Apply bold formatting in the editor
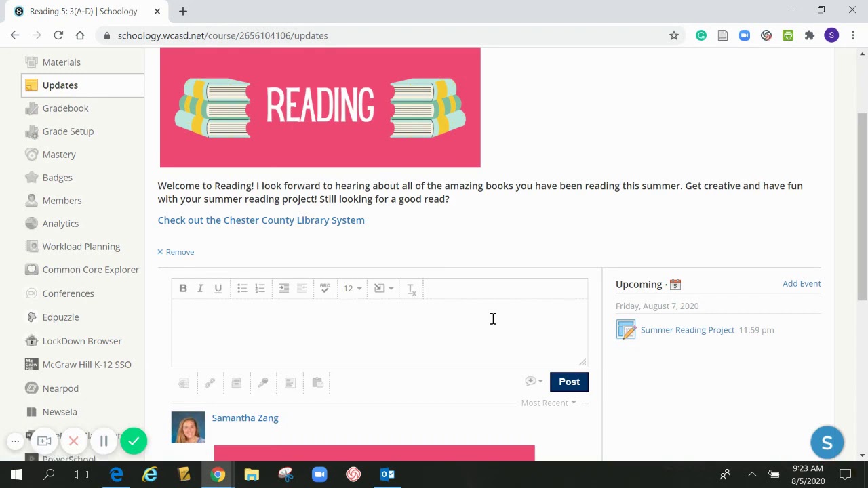The width and height of the screenshot is (868, 488). tap(183, 289)
